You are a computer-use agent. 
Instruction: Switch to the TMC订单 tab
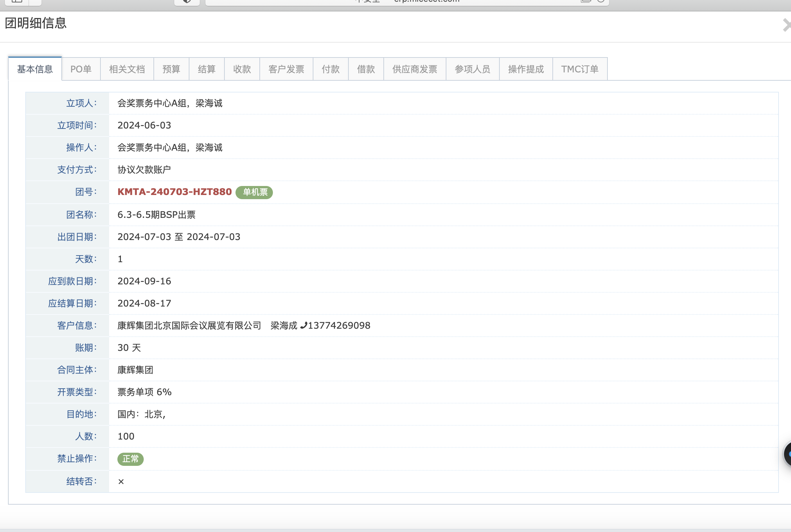pyautogui.click(x=580, y=69)
